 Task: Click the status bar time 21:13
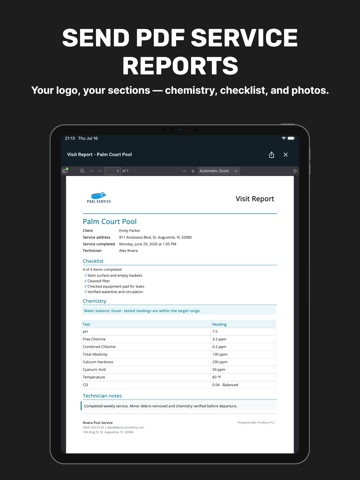click(70, 138)
